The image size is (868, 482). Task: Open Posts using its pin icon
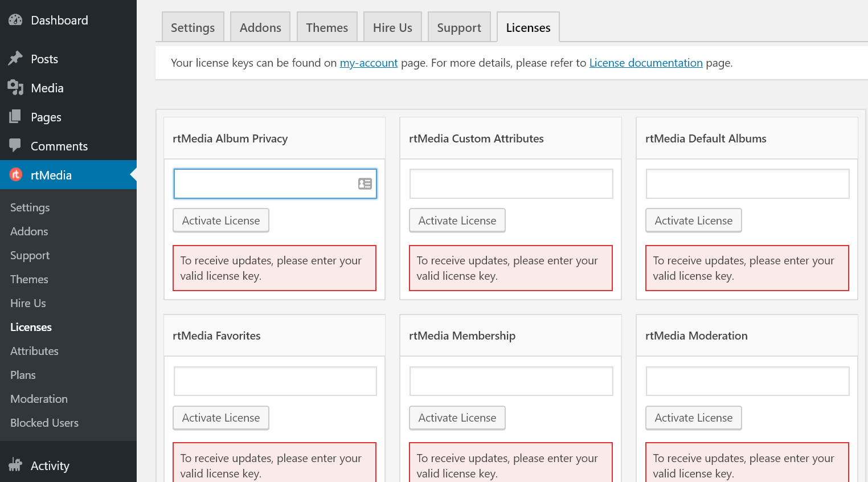tap(14, 59)
